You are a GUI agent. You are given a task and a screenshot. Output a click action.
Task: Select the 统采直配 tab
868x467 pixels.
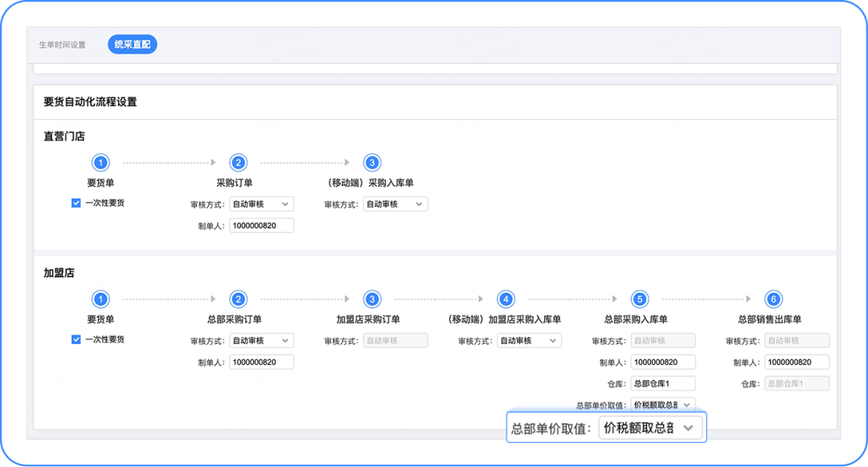click(133, 44)
